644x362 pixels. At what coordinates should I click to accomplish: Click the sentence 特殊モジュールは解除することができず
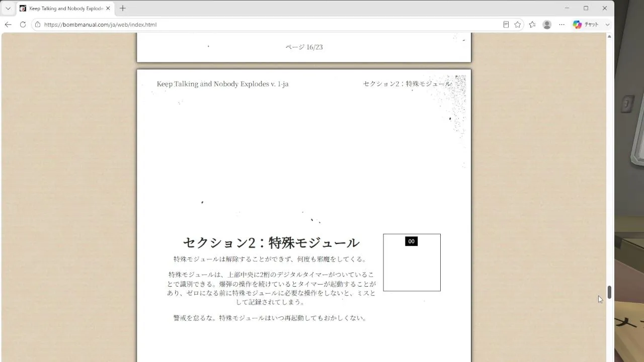(x=270, y=259)
